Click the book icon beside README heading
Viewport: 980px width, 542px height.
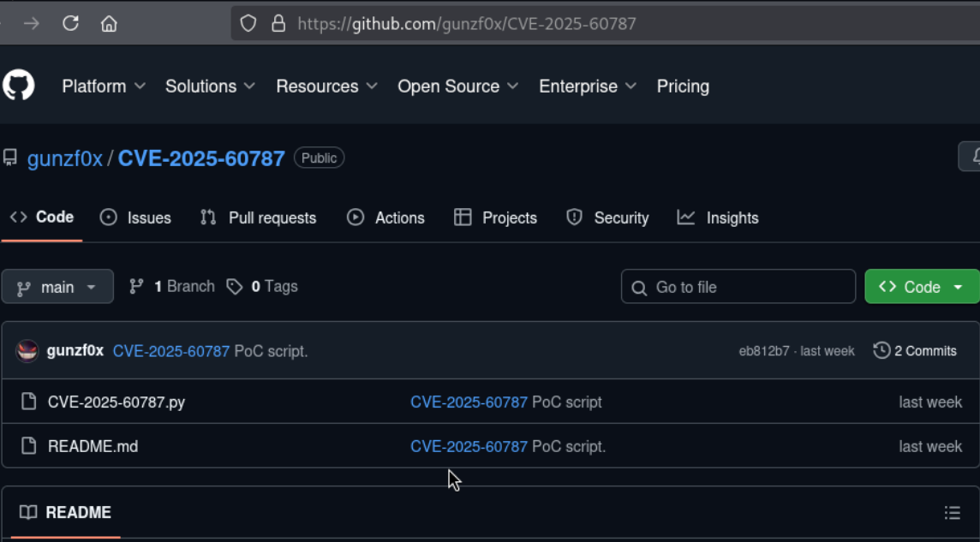(x=28, y=513)
